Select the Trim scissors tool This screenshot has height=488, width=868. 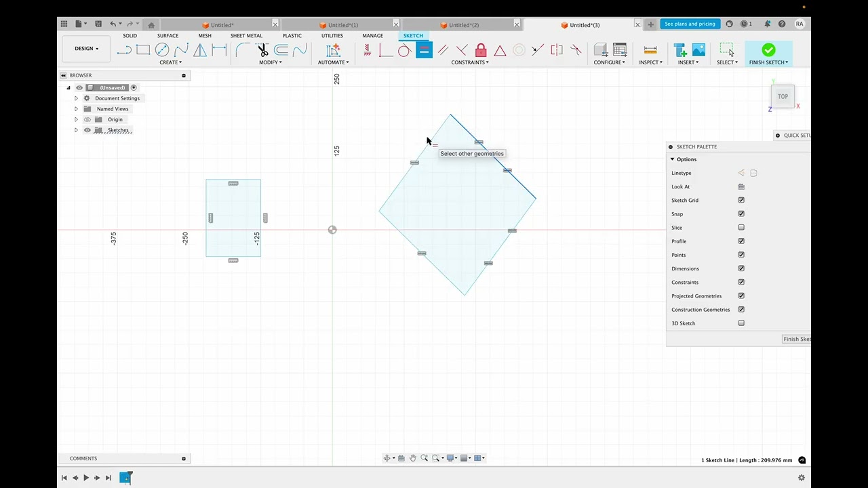click(262, 50)
